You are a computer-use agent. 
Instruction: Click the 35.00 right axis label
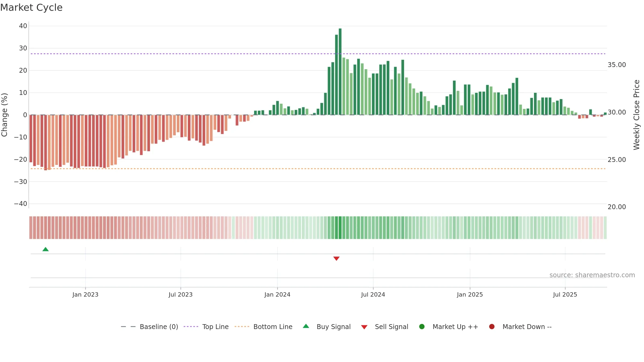(x=617, y=65)
